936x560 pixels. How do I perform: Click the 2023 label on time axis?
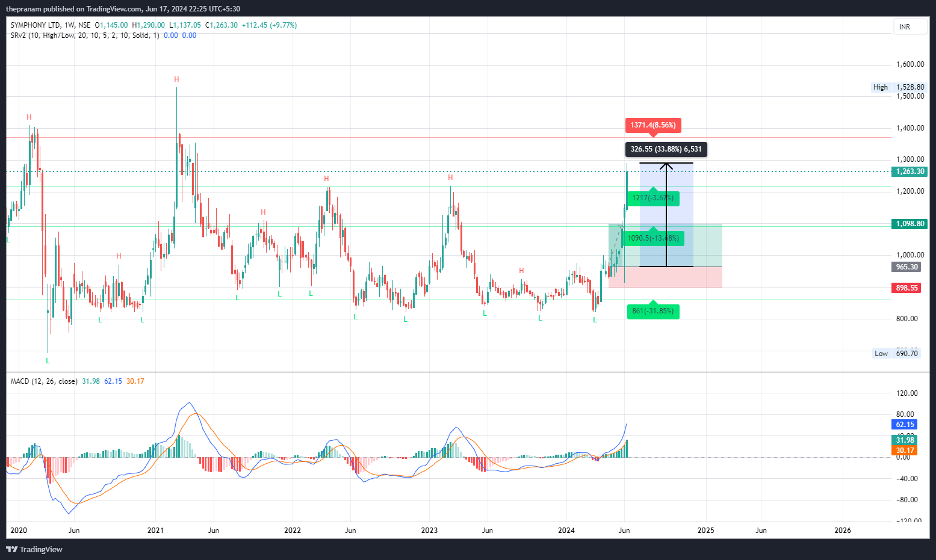(429, 531)
